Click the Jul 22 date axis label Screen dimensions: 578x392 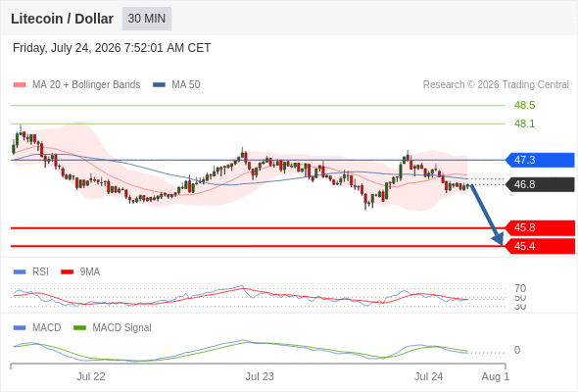(x=91, y=376)
